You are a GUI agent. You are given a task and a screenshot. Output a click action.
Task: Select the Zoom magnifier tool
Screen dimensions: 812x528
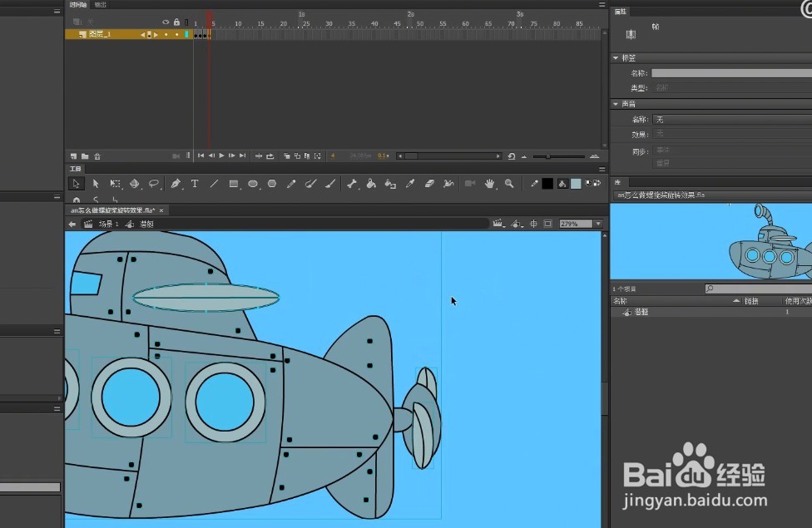tap(509, 183)
